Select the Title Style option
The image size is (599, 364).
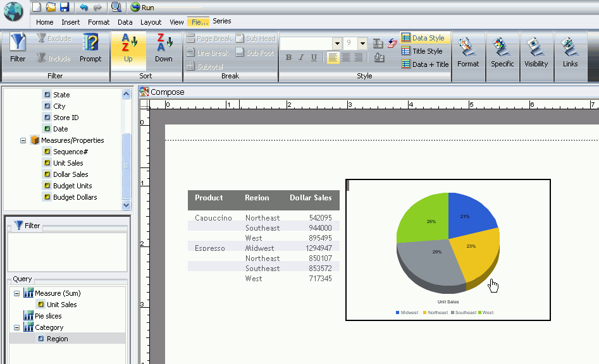(422, 51)
